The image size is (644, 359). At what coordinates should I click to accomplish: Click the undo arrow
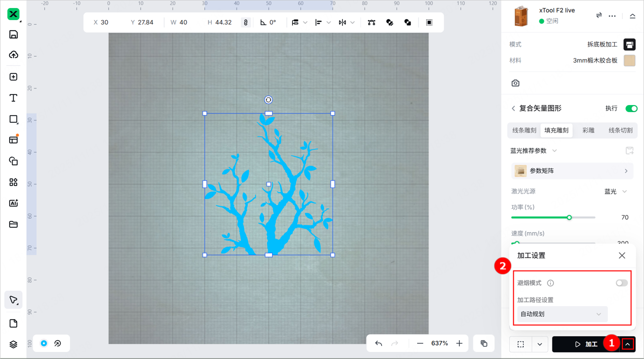pyautogui.click(x=379, y=343)
